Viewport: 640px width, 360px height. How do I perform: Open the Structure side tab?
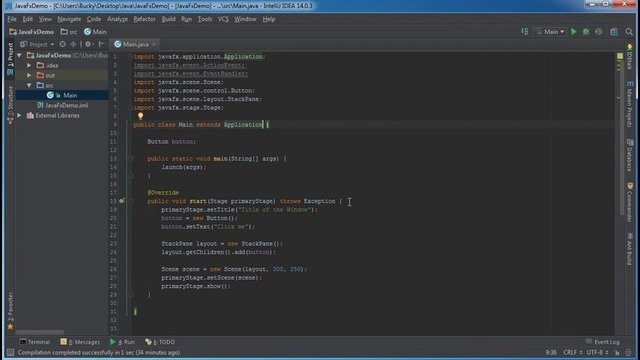pyautogui.click(x=10, y=105)
